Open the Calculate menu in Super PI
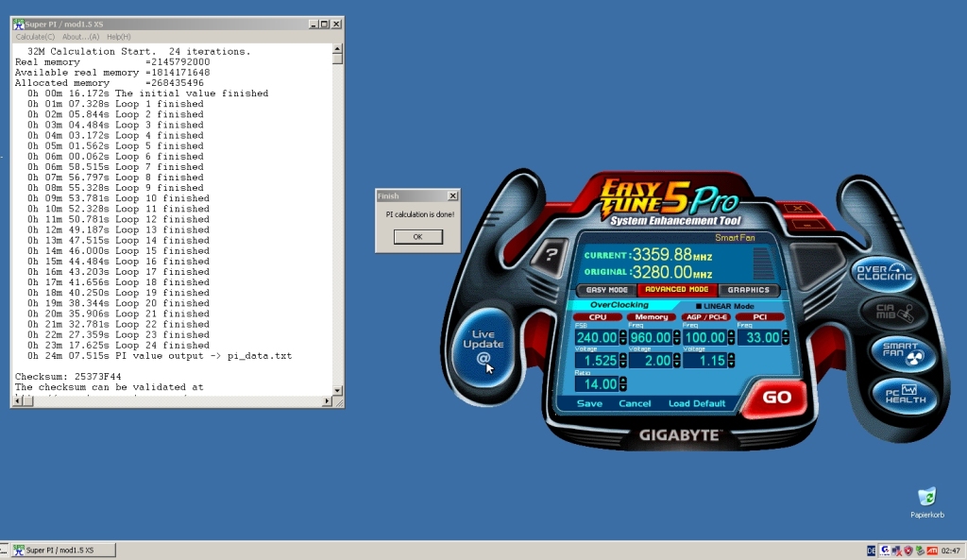The height and width of the screenshot is (560, 967). click(35, 37)
